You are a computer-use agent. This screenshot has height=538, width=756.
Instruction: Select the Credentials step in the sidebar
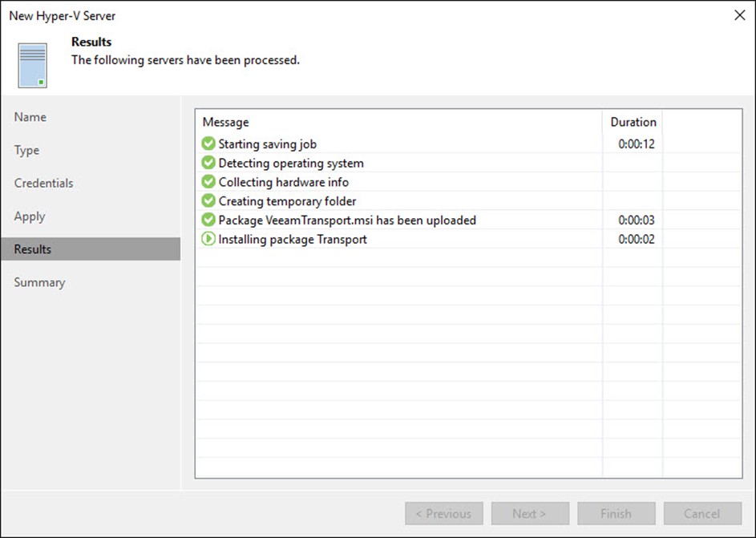[x=43, y=183]
